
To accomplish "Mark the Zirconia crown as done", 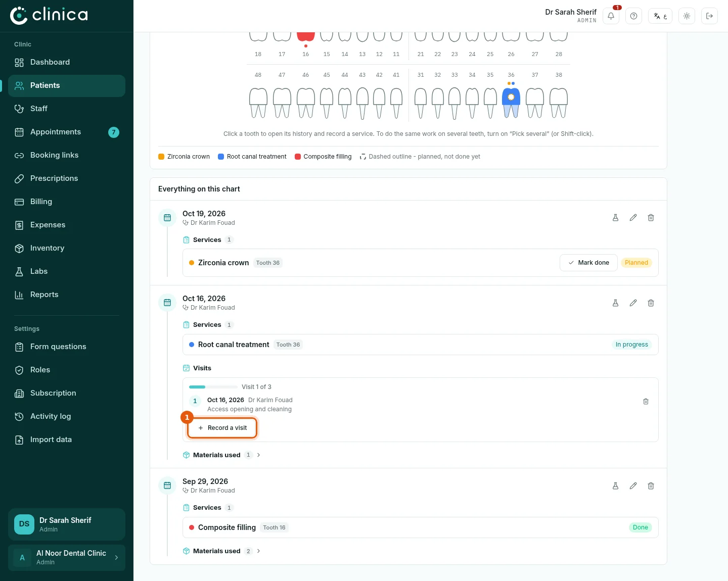I will pos(588,263).
